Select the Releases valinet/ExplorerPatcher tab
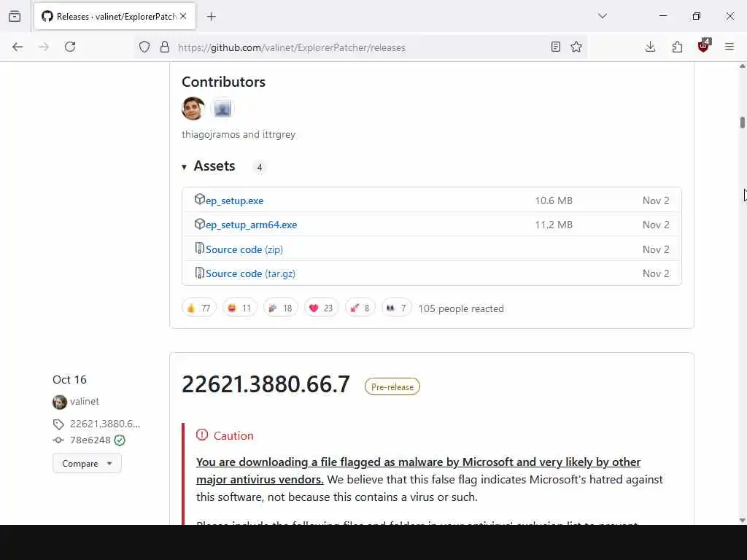 pyautogui.click(x=115, y=17)
